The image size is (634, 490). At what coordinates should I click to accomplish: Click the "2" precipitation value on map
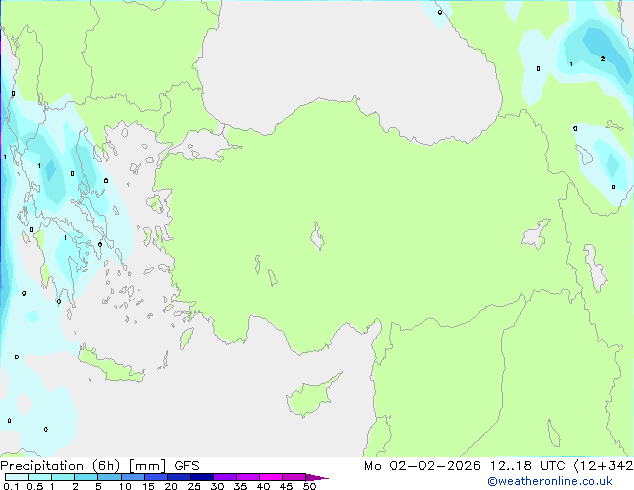(603, 59)
